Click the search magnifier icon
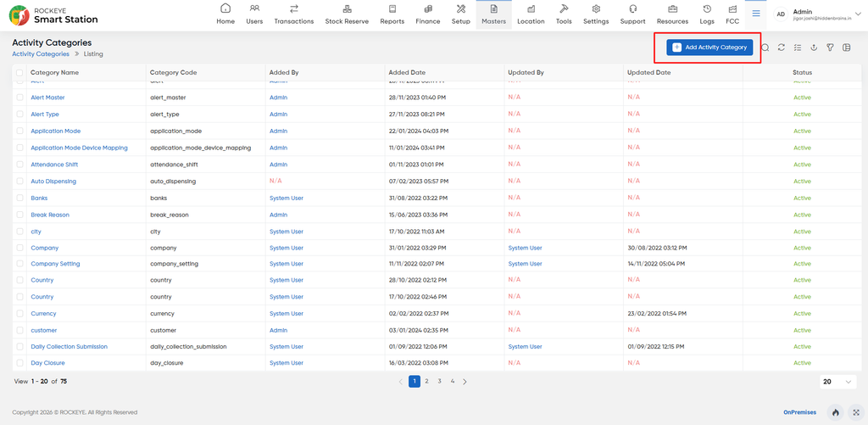The height and width of the screenshot is (425, 868). tap(765, 48)
